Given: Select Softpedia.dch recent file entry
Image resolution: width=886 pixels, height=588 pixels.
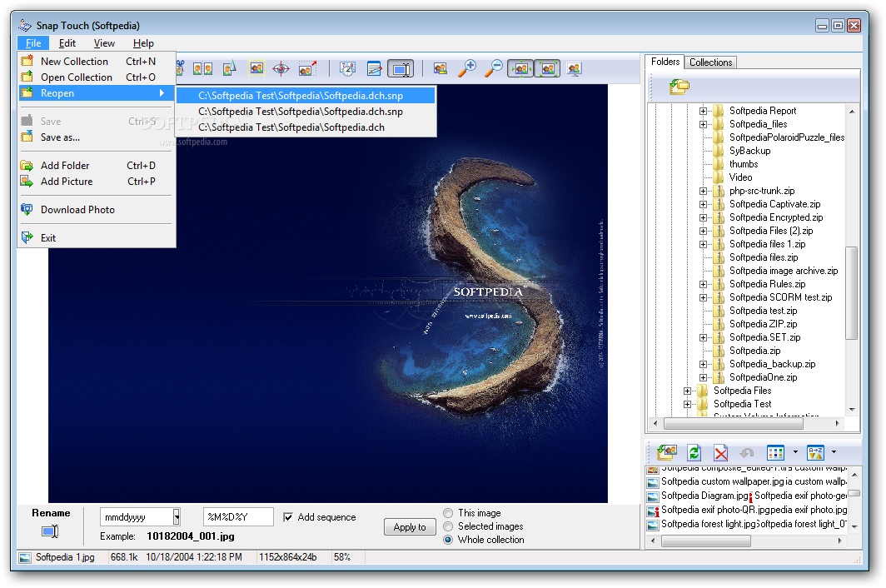Looking at the screenshot, I should [x=306, y=127].
